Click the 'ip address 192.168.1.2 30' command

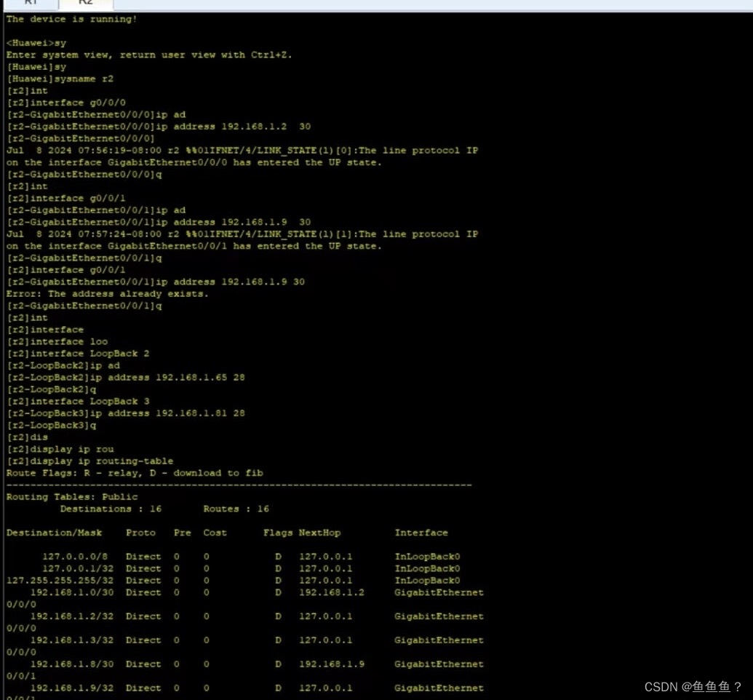159,127
